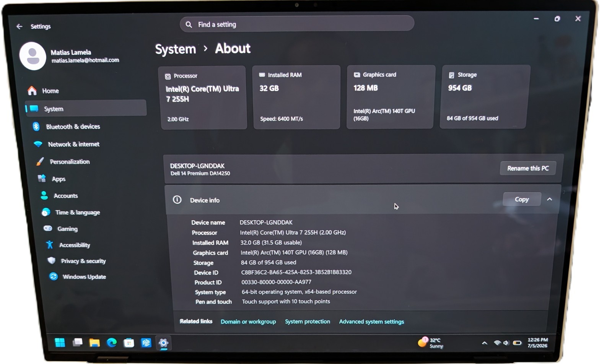Click the Rename this PC button
Screen dimensions: 612x364
coord(528,168)
